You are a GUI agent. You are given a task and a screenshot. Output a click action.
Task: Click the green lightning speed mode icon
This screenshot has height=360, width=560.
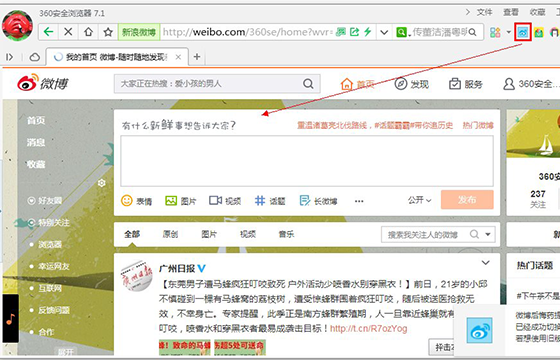368,32
